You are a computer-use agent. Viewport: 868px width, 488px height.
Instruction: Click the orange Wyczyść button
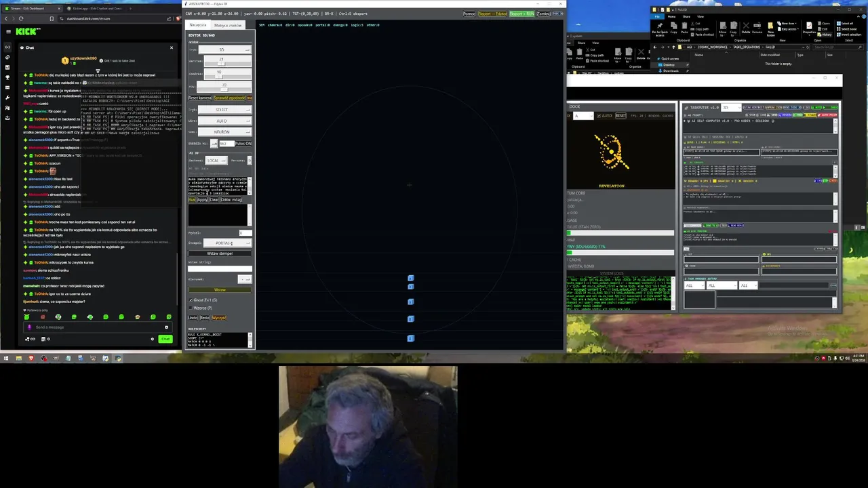point(219,318)
